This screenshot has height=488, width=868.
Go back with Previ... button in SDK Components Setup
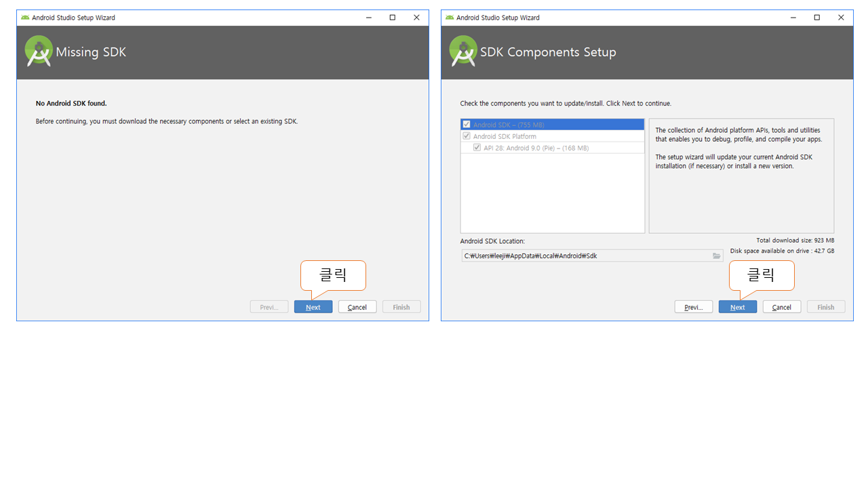coord(693,307)
